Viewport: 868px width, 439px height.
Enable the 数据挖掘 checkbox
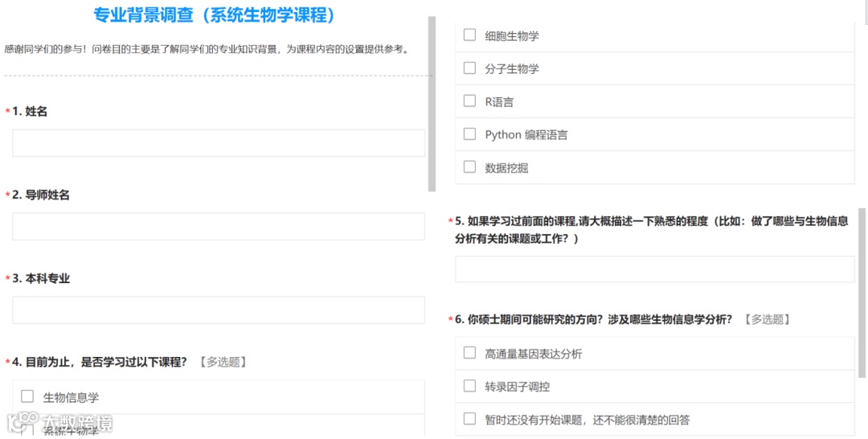pos(469,167)
